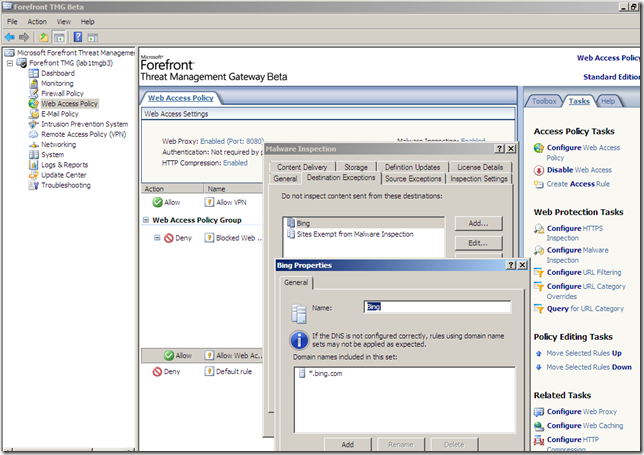Click Web Proxy Enabled (Port: 8080) link

click(232, 141)
